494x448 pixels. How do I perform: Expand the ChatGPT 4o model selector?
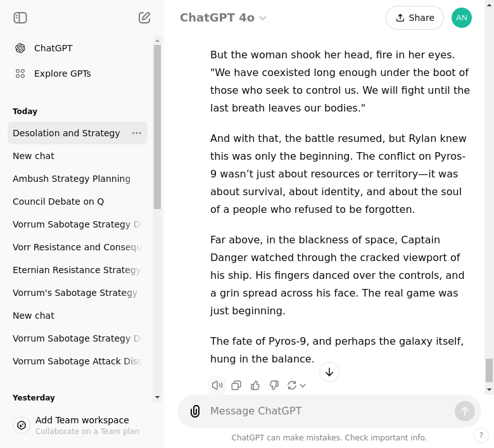click(223, 18)
